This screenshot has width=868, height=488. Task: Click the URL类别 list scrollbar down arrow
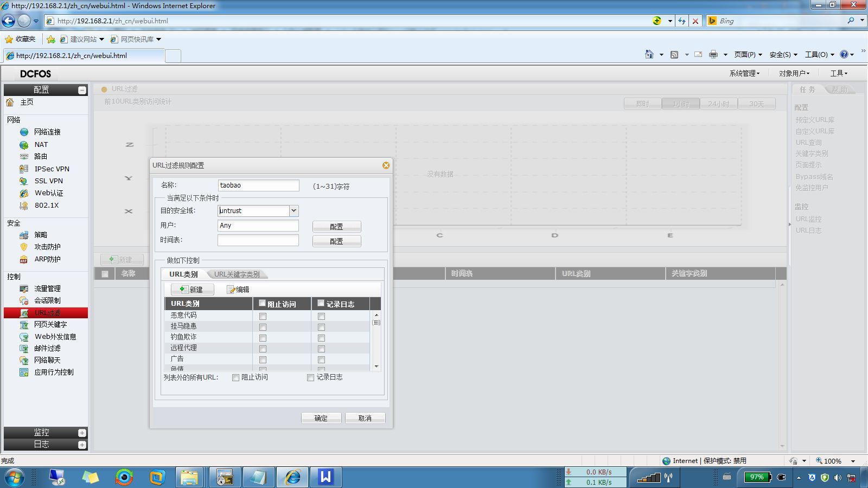376,367
